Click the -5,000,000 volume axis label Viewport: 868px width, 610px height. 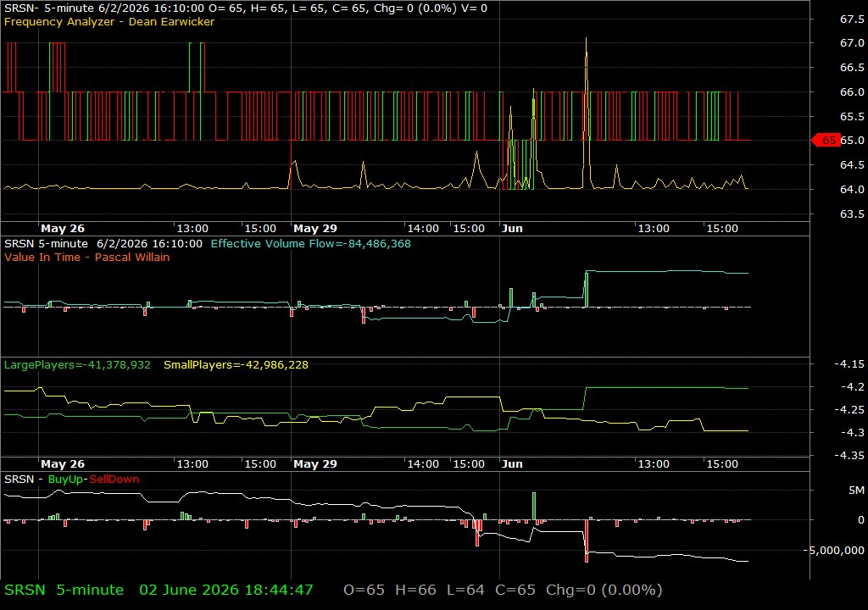pos(834,551)
